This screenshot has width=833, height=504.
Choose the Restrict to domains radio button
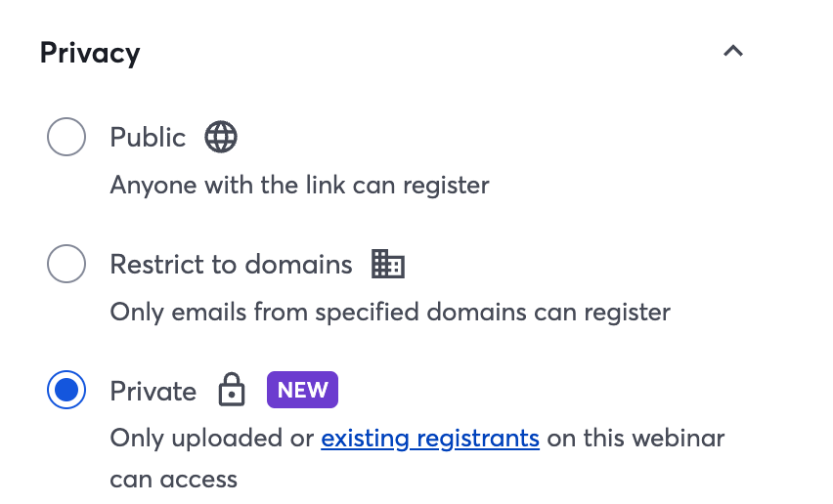coord(66,264)
